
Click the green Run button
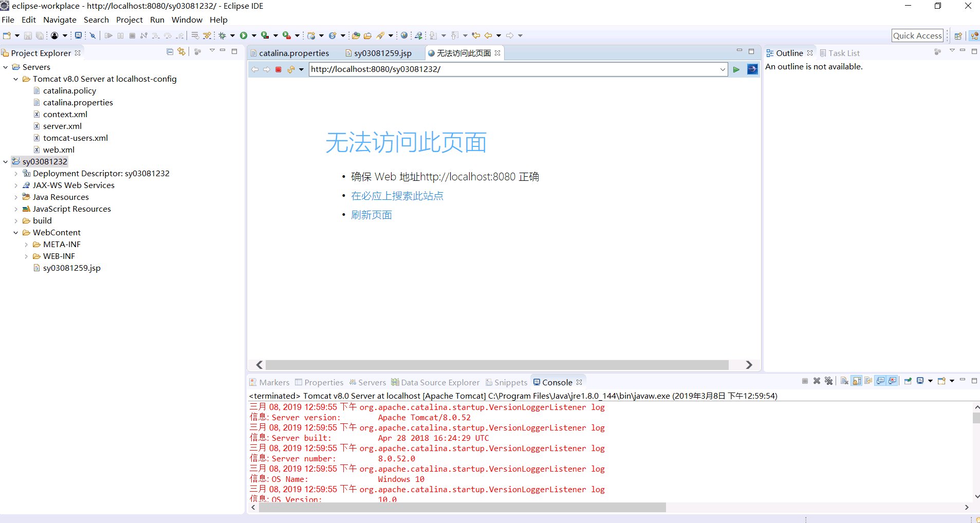pyautogui.click(x=244, y=35)
